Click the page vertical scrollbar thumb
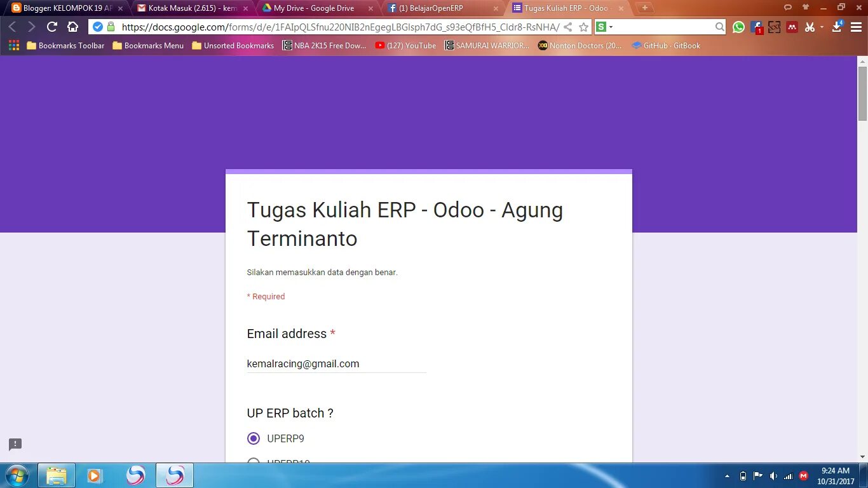Viewport: 868px width, 488px height. point(862,93)
